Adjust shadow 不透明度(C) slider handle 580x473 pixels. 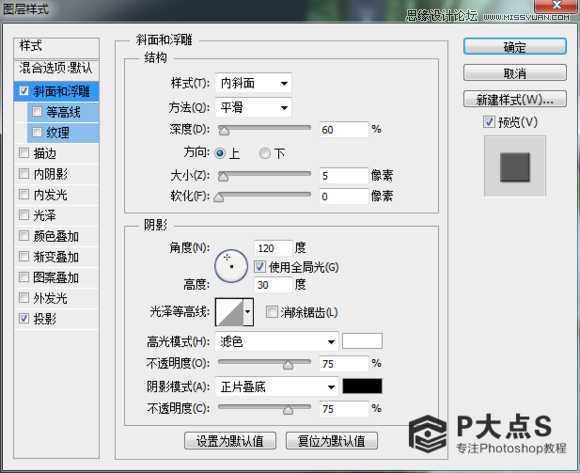288,410
